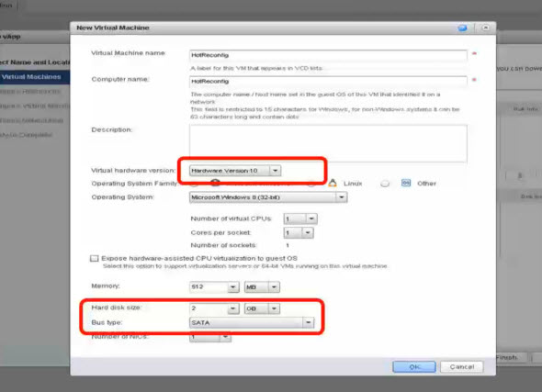The height and width of the screenshot is (392, 542).
Task: Select the Other OS family radio button
Action: coord(385,184)
